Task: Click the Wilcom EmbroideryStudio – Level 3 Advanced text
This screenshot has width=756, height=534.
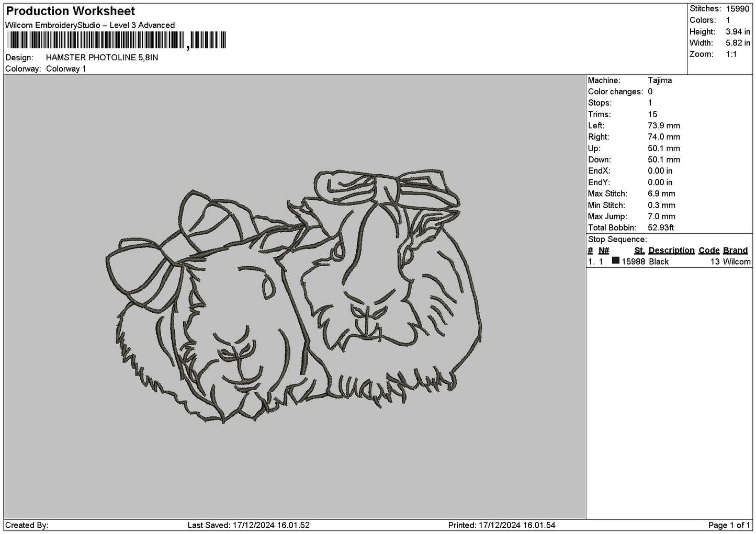Action: (90, 25)
